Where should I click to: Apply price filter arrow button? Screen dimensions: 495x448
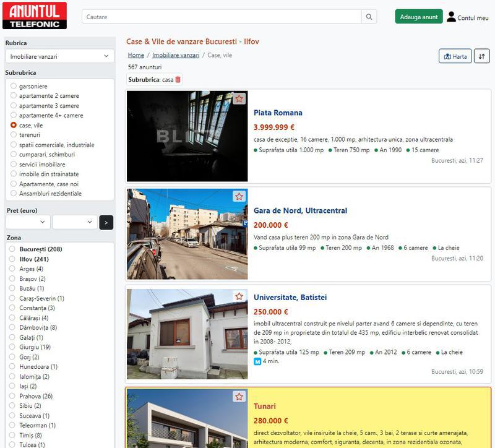tap(106, 223)
